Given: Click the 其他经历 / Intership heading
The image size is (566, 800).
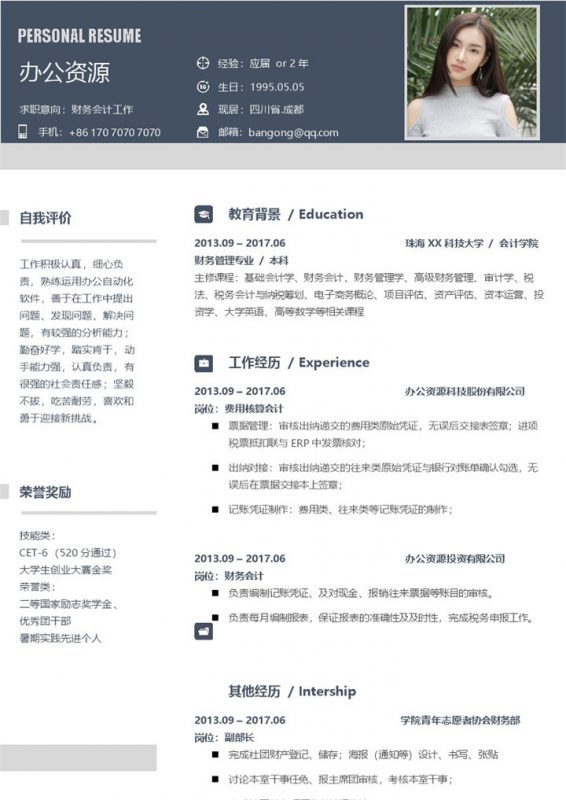Looking at the screenshot, I should coord(292,691).
